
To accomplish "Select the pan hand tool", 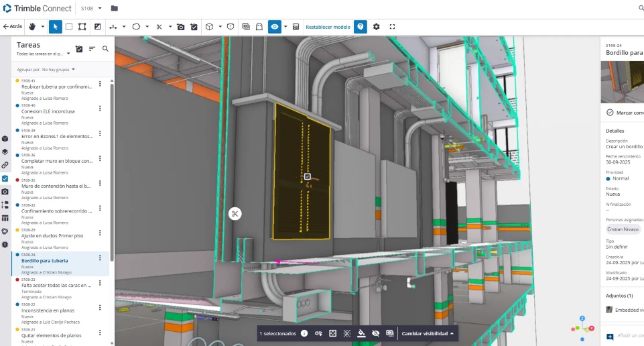I will click(32, 27).
